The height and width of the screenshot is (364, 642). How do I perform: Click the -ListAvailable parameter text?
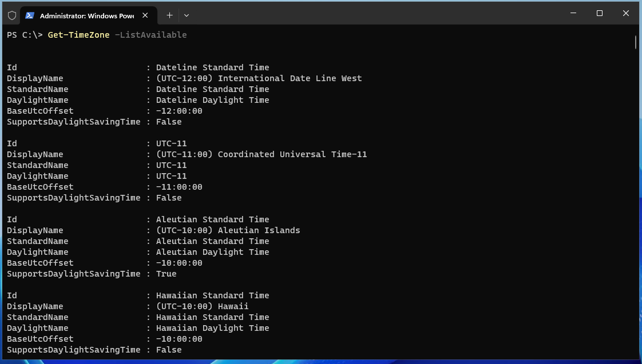tap(150, 35)
